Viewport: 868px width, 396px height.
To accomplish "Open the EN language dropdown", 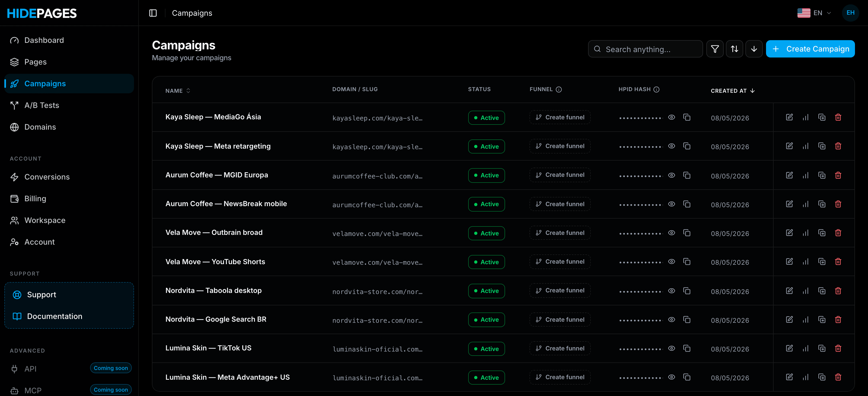I will tap(814, 13).
